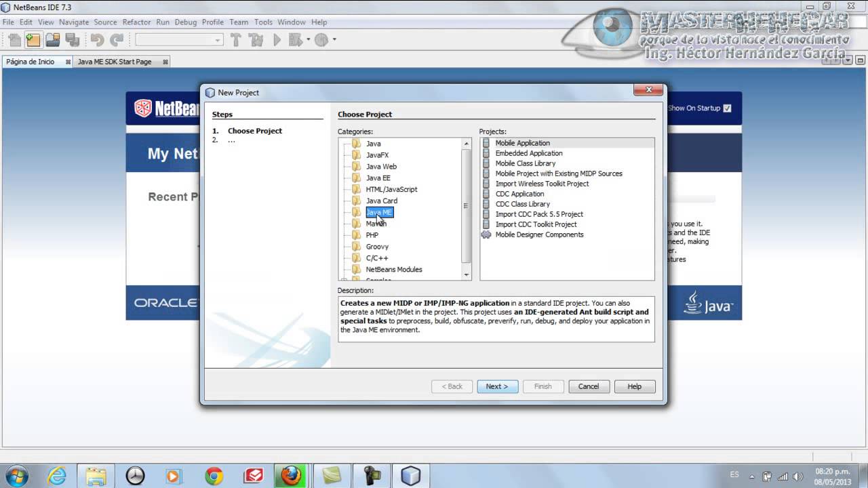Open Google Chrome from taskbar
868x488 pixels.
(214, 476)
